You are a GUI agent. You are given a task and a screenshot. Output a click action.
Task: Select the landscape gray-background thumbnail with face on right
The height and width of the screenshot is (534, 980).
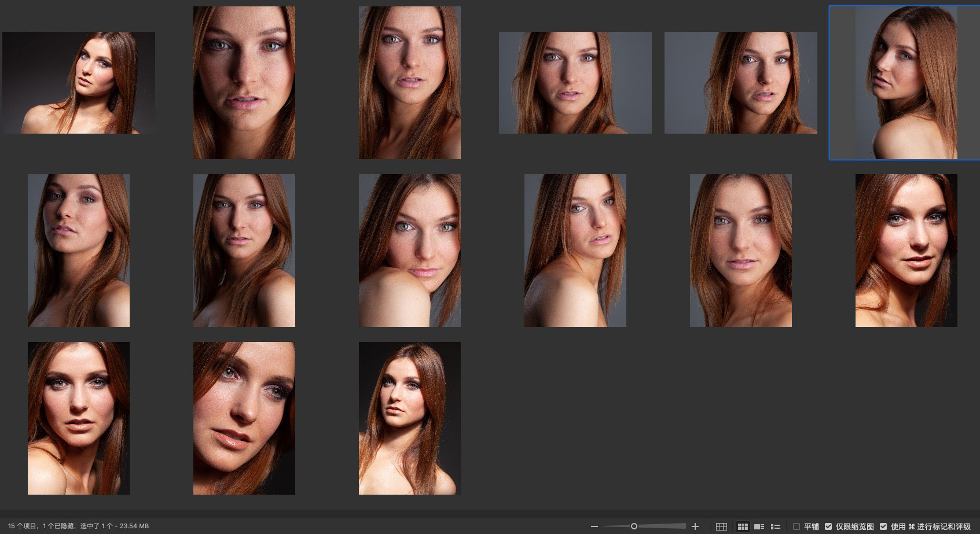click(x=740, y=83)
